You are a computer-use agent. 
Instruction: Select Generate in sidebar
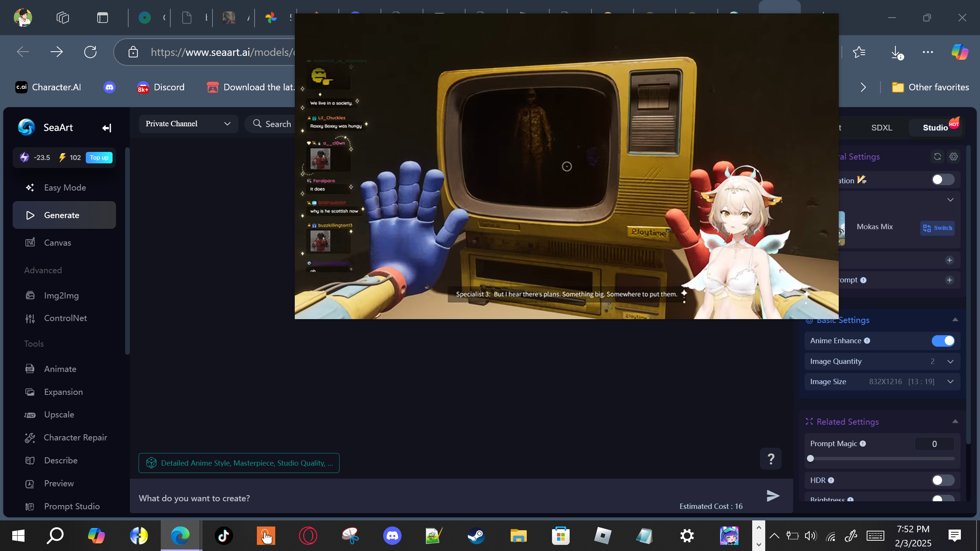tap(64, 215)
